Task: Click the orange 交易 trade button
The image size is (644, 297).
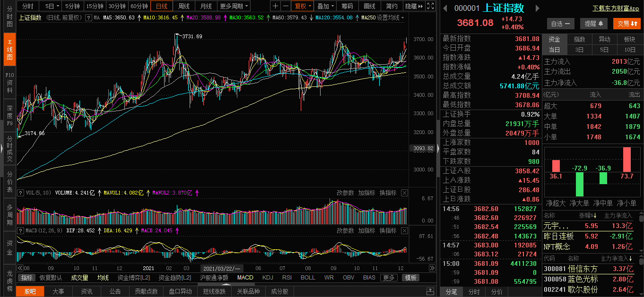Action: (x=627, y=24)
